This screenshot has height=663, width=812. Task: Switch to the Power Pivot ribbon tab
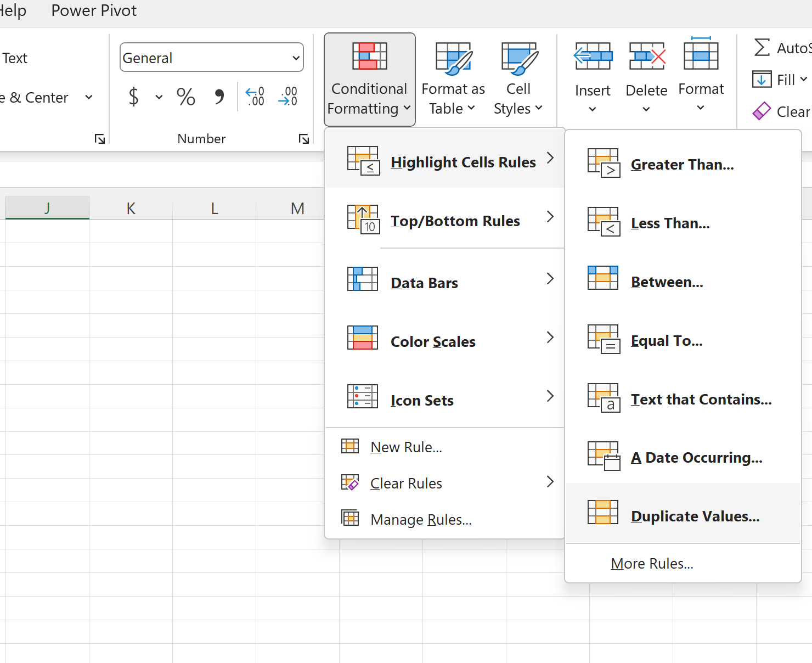coord(93,10)
